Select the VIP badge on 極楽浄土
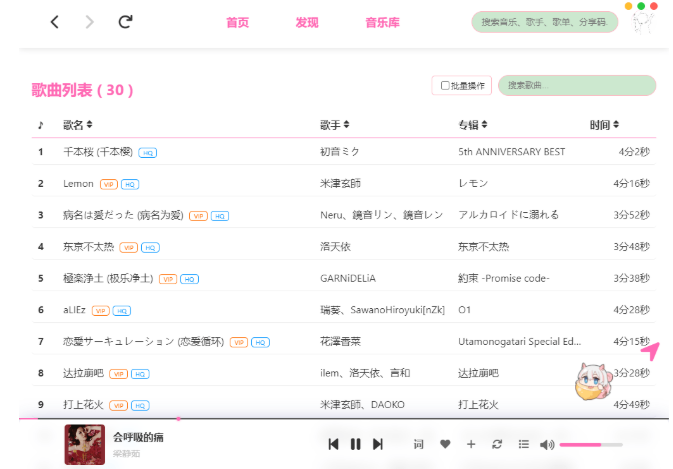 pos(168,279)
